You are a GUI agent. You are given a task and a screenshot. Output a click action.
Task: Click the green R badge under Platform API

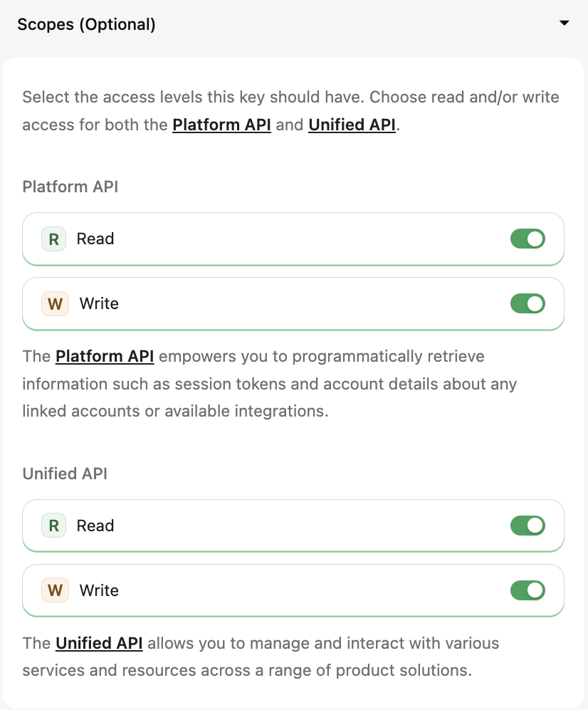click(x=53, y=239)
